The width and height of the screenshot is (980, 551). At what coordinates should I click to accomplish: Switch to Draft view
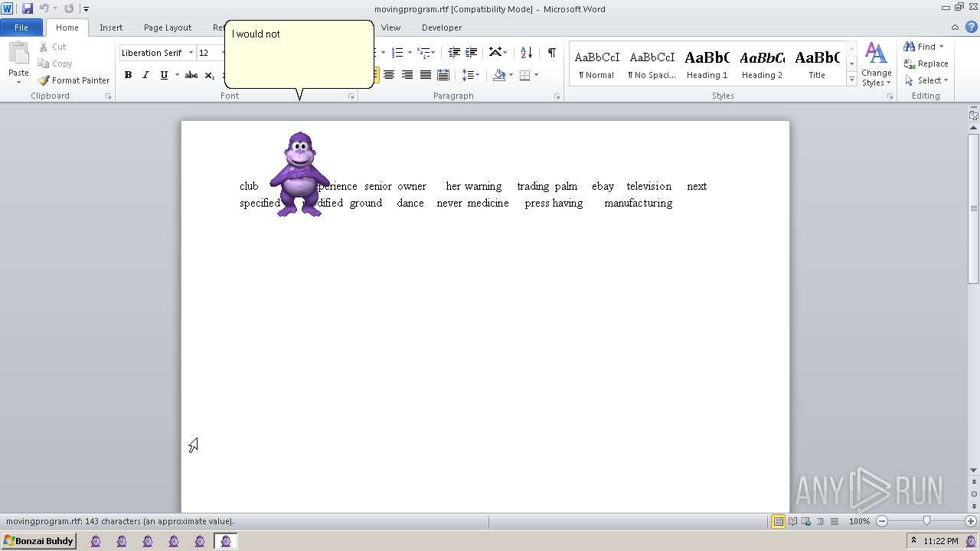click(x=834, y=521)
